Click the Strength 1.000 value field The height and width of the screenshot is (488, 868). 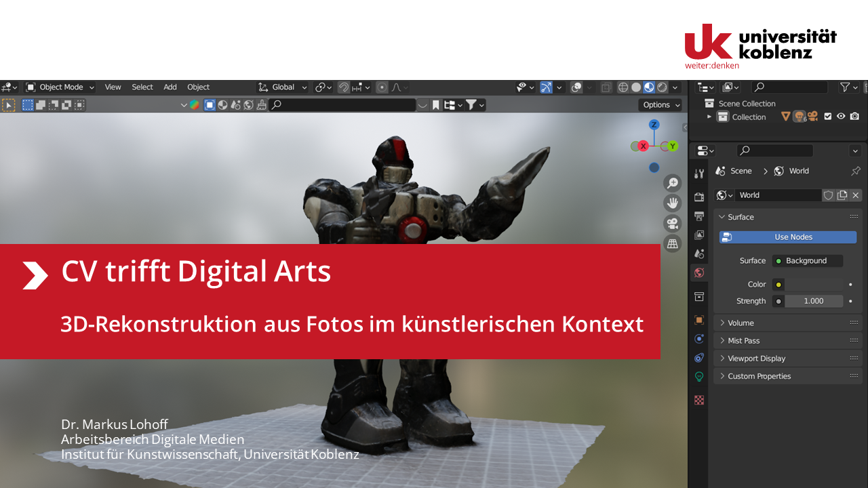813,301
